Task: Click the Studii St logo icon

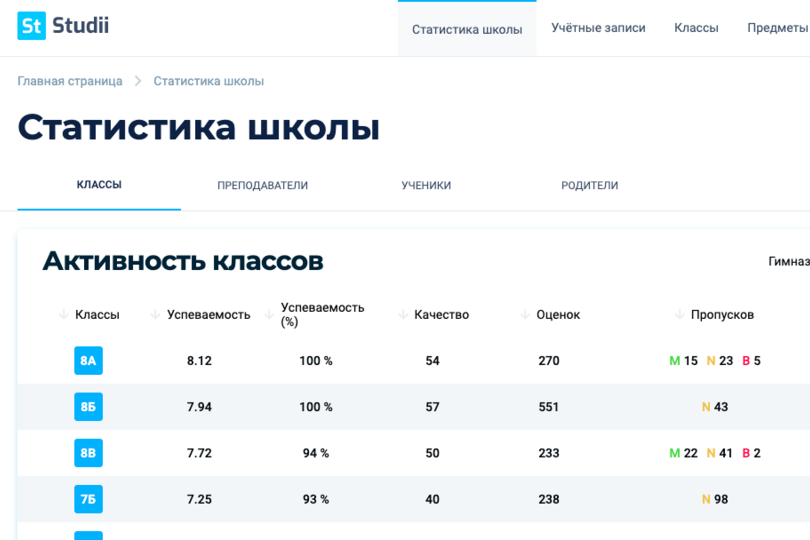Action: [32, 25]
